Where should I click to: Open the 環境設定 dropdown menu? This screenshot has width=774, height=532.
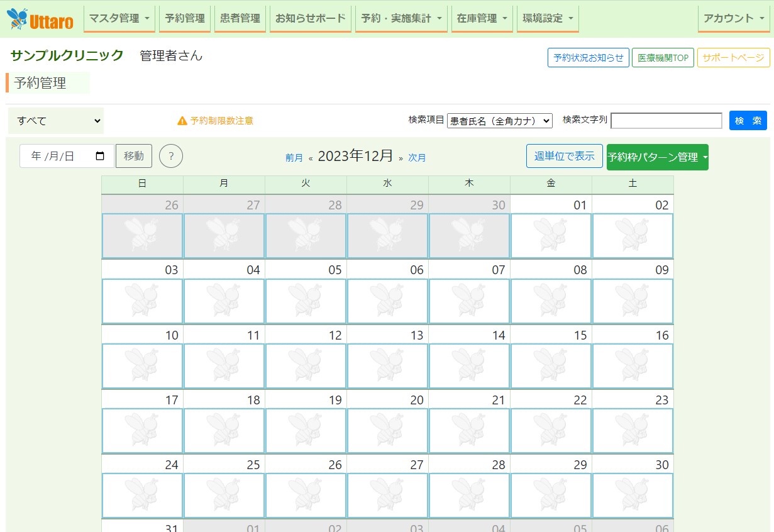[x=548, y=19]
